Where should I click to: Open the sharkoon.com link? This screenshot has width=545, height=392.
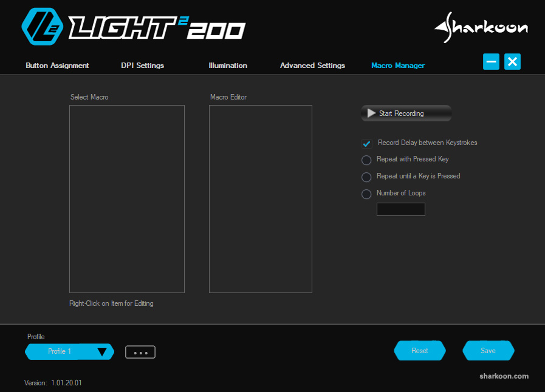click(x=504, y=376)
